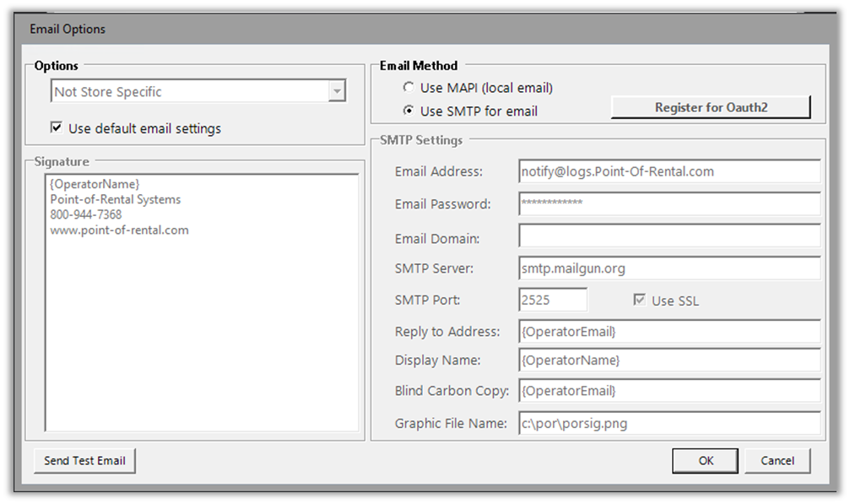Click the Email Password field

[x=669, y=204]
